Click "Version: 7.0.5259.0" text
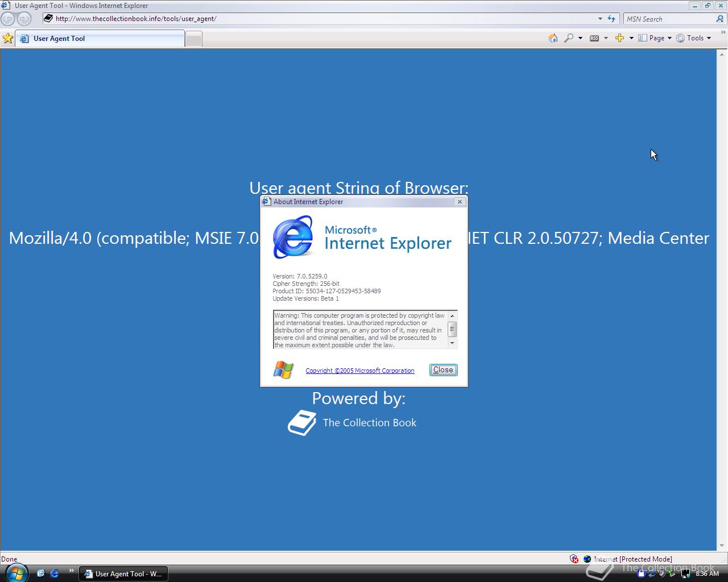This screenshot has height=582, width=728. pos(300,276)
